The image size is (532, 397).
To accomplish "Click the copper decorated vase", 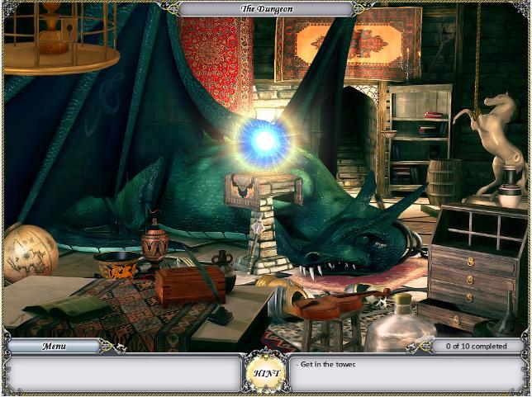I will (x=154, y=239).
